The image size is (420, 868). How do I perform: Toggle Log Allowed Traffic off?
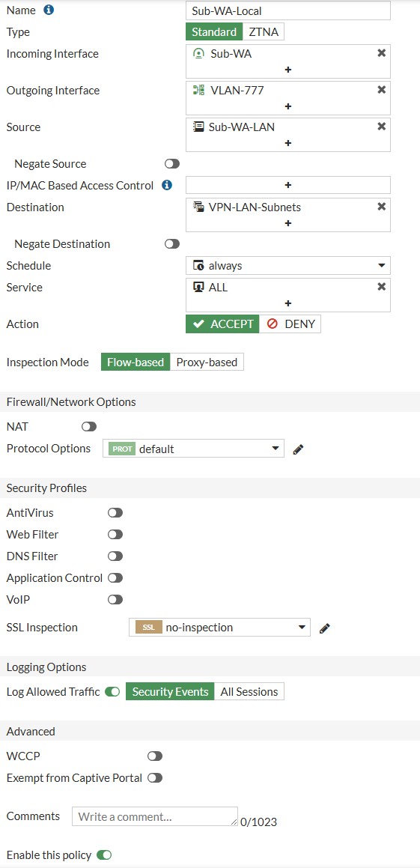pos(112,692)
